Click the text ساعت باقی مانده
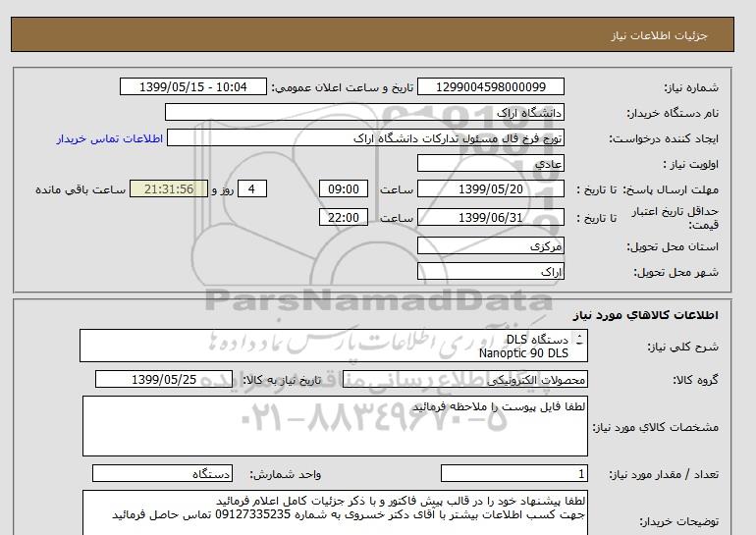This screenshot has width=756, height=535. (81, 189)
